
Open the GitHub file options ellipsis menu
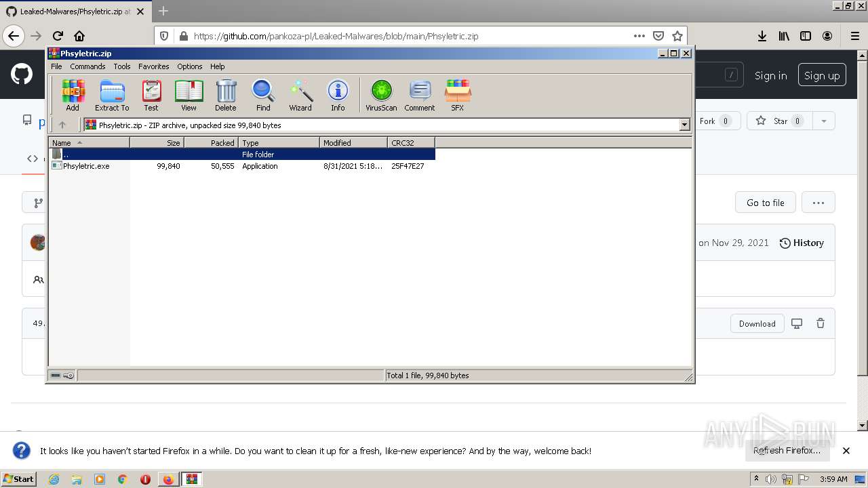(818, 203)
